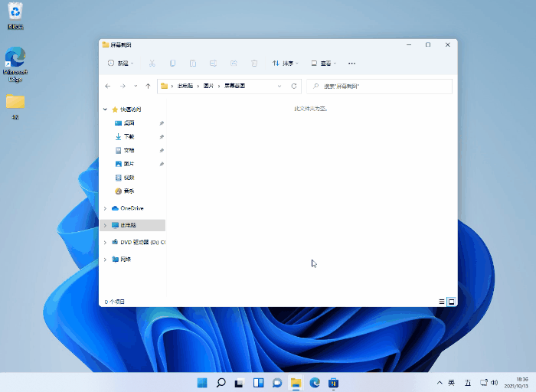Open Microsoft Store from the taskbar

[x=334, y=382]
